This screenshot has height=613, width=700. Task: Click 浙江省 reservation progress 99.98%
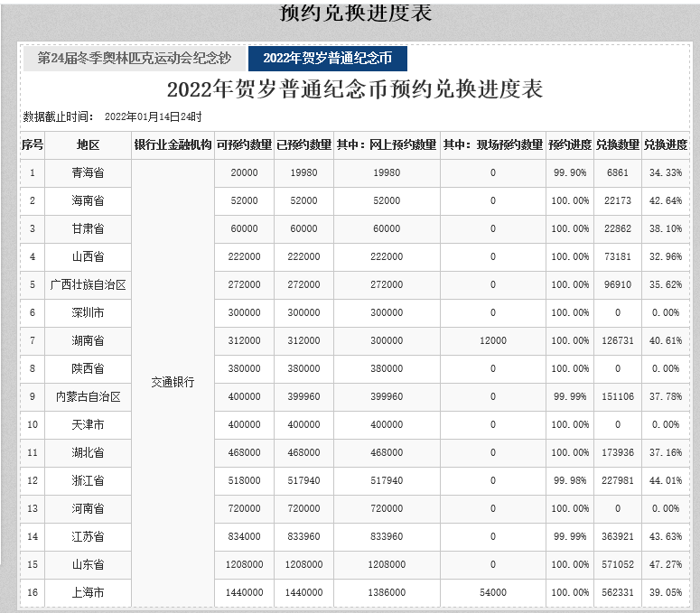(x=570, y=480)
